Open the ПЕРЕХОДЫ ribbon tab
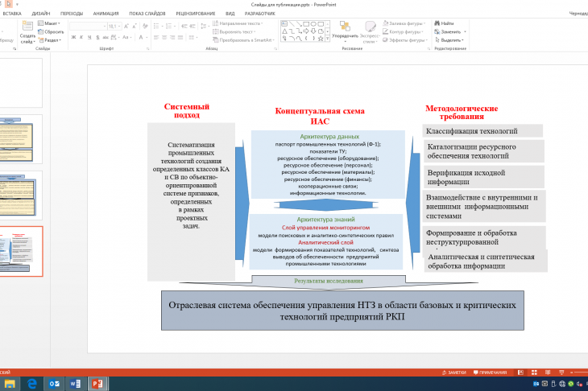The image size is (588, 391). click(72, 14)
